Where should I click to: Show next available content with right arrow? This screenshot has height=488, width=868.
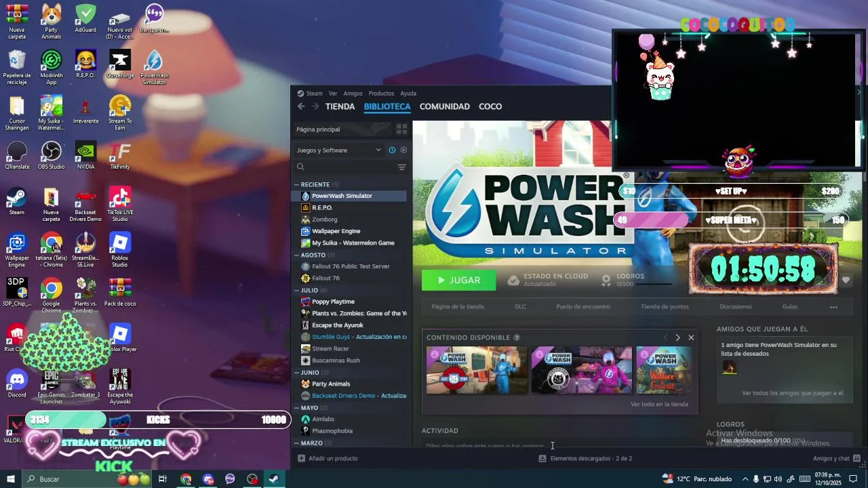[x=677, y=338]
